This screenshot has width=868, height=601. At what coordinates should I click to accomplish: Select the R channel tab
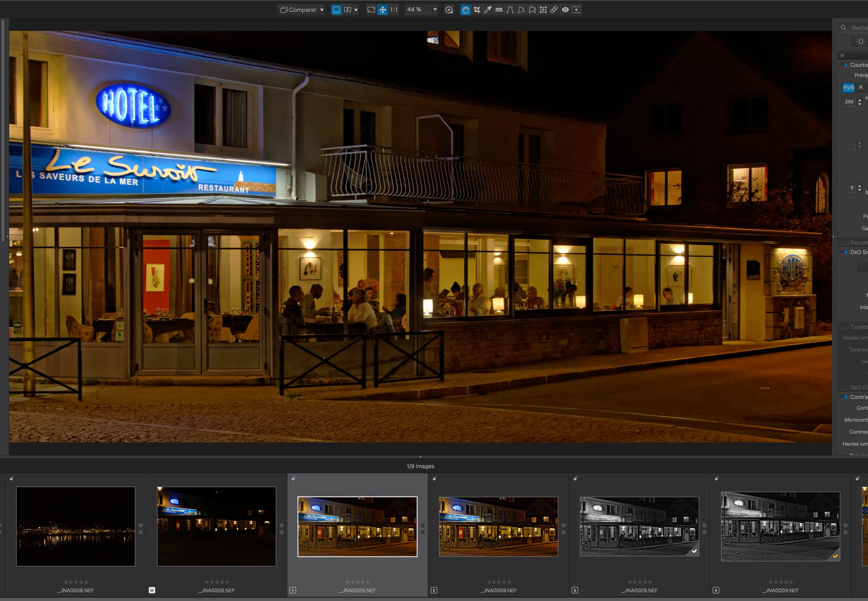(x=861, y=87)
